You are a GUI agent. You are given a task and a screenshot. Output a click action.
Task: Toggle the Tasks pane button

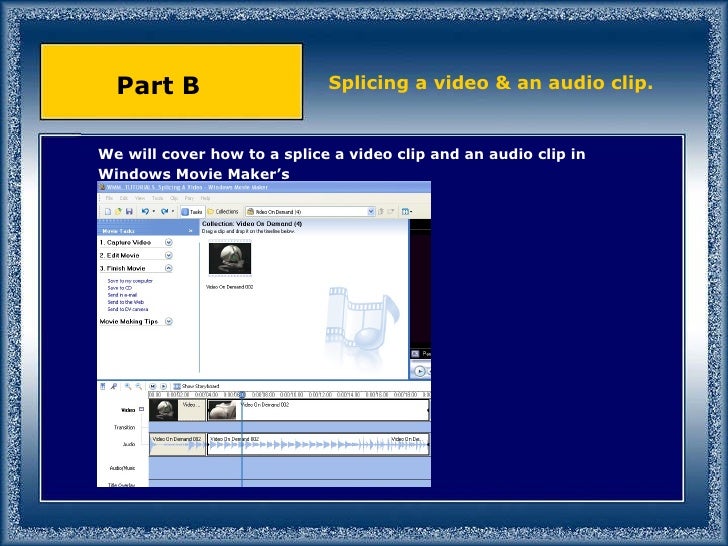tap(192, 212)
